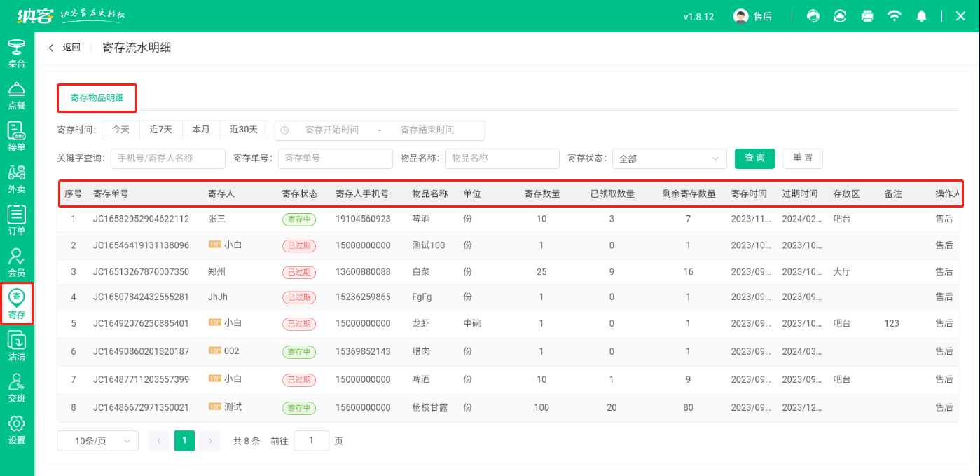Open the 沽清 sold-out sidebar icon

pyautogui.click(x=16, y=346)
